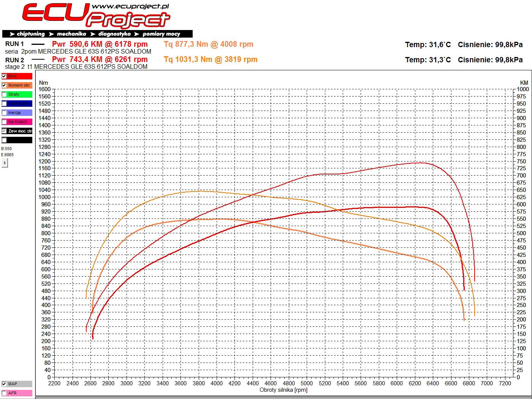Click the ECU Project logo
532x399 pixels.
pos(96,15)
